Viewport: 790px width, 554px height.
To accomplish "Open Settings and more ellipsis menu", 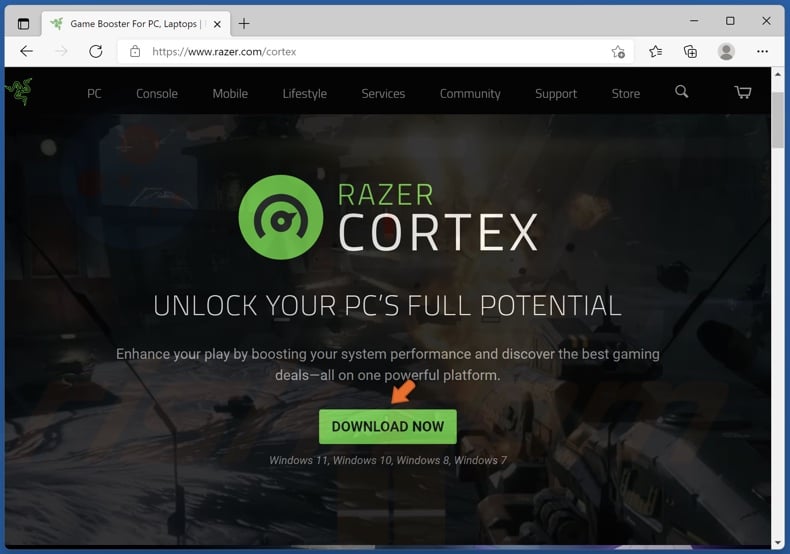I will click(x=762, y=51).
